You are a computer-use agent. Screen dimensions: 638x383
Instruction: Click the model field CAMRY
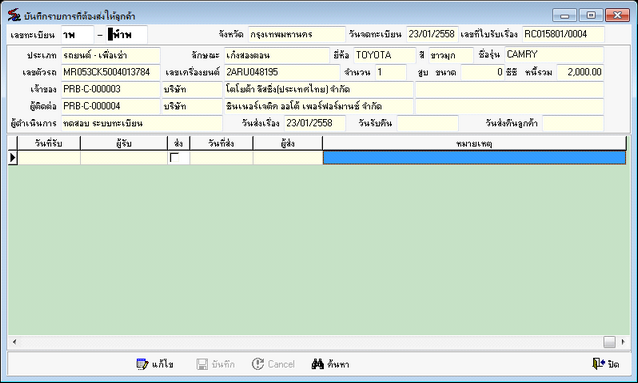[554, 55]
